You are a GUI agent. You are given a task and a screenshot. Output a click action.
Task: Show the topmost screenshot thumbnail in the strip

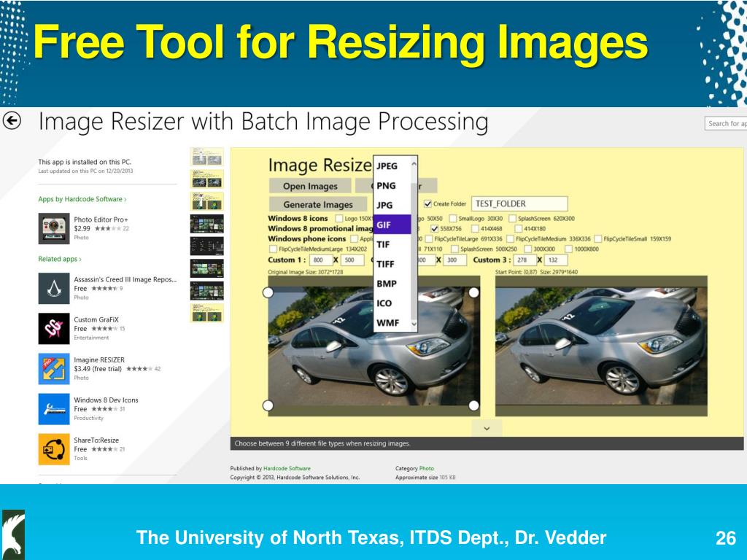[206, 157]
